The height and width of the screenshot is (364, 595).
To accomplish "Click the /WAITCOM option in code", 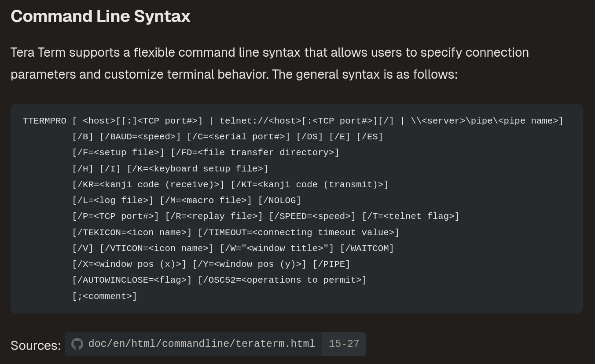I will coord(367,248).
